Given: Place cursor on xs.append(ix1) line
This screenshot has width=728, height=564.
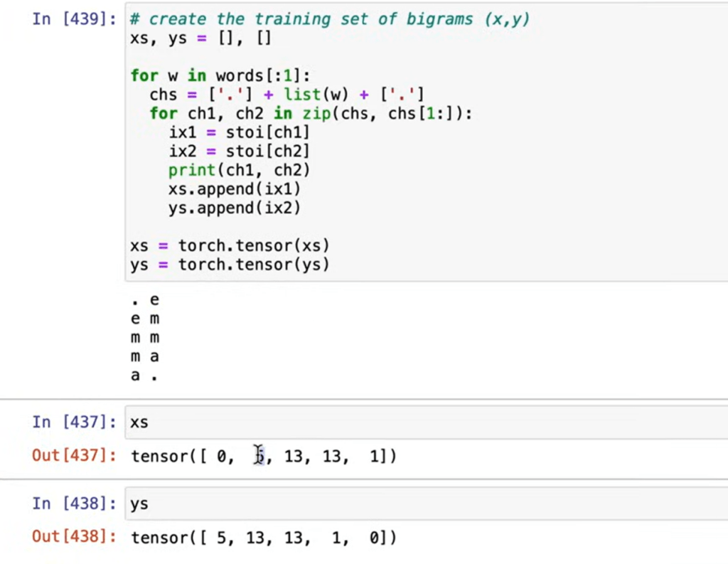Looking at the screenshot, I should [235, 189].
